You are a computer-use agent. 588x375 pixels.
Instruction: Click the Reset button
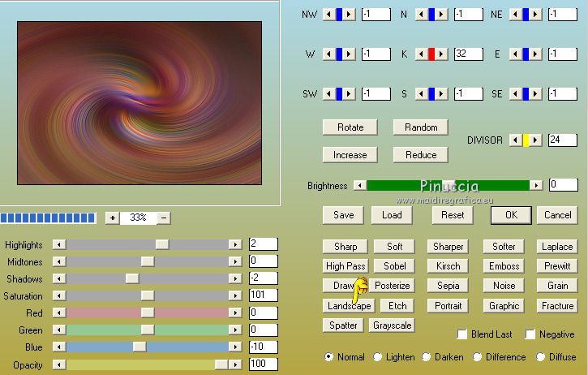[453, 215]
